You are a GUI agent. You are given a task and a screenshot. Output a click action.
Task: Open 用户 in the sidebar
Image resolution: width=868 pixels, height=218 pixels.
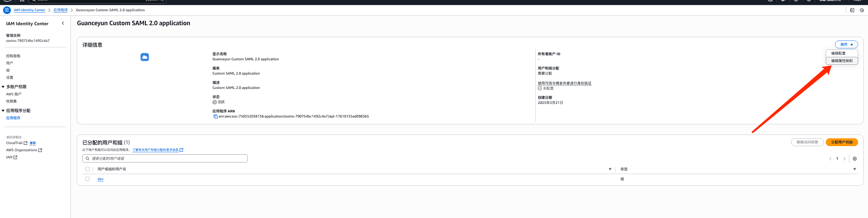click(x=10, y=63)
